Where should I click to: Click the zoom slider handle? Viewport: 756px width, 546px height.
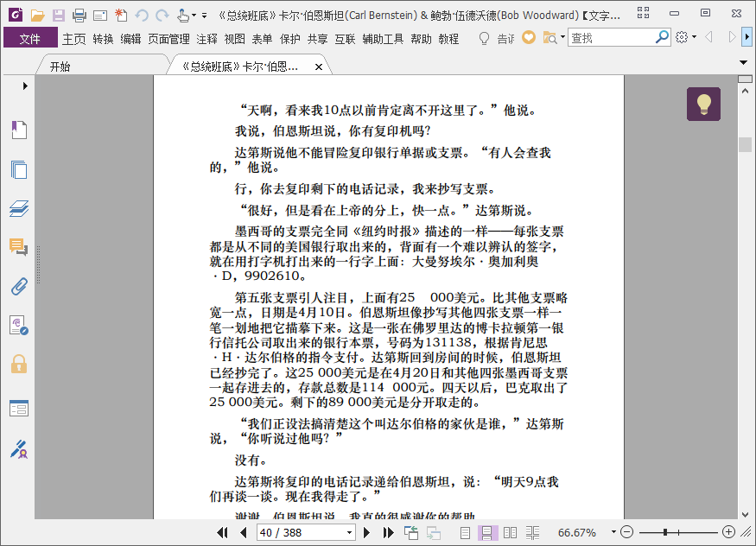click(665, 532)
